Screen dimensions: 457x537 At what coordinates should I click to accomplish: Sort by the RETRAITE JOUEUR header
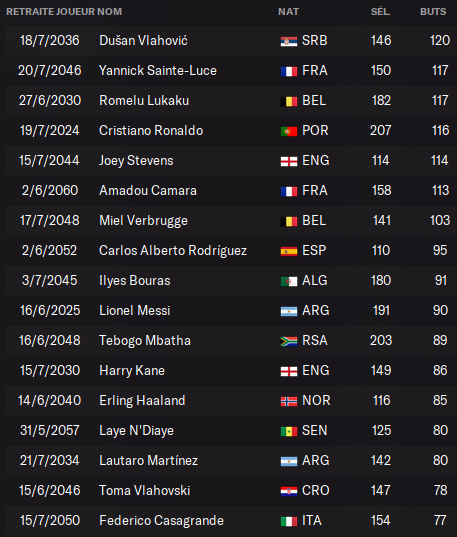[51, 12]
